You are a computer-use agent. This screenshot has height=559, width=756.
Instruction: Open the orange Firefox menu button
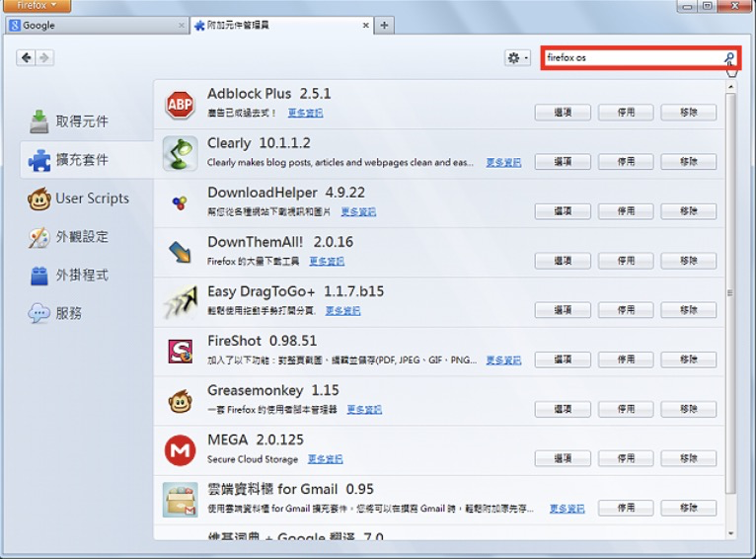(x=37, y=6)
